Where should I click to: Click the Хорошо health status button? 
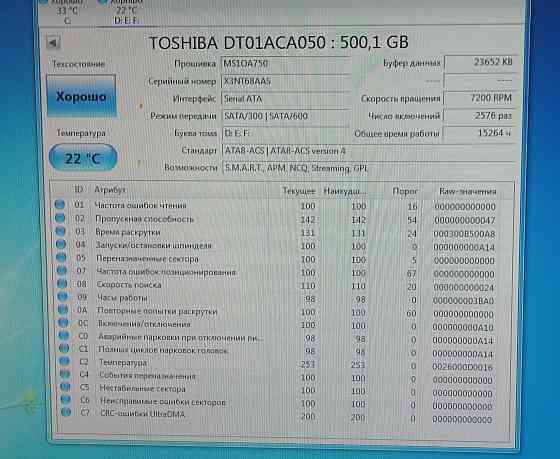(81, 96)
